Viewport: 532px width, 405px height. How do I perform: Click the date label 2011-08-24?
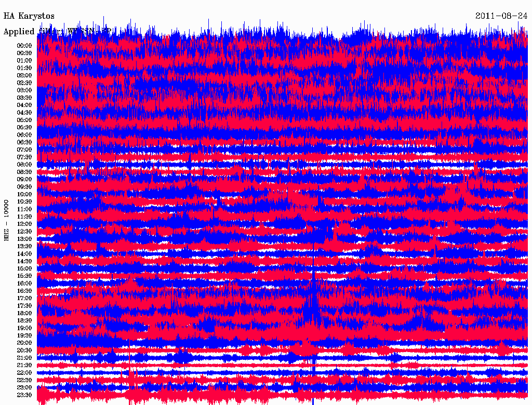[x=501, y=16]
